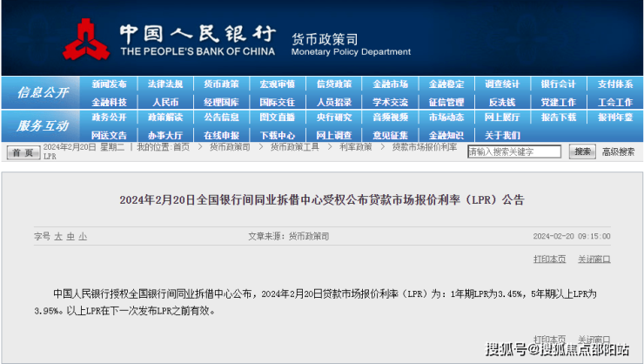The image size is (644, 364).
Task: Click the 搜索 search button
Action: [582, 152]
